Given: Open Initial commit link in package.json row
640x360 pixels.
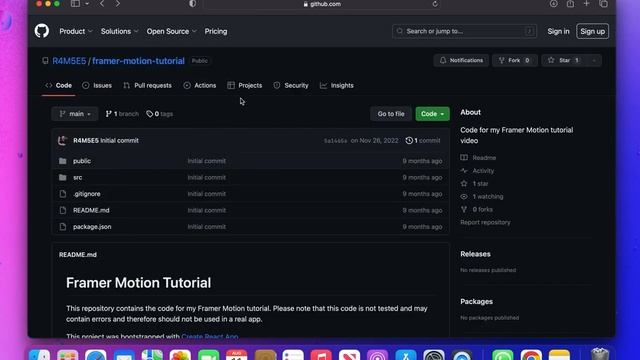Looking at the screenshot, I should 207,227.
